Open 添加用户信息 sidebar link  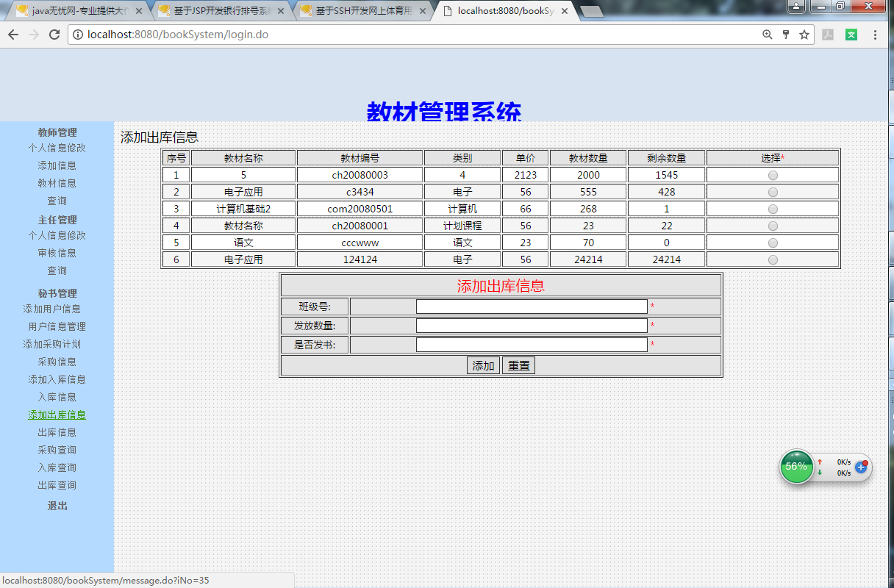click(51, 309)
